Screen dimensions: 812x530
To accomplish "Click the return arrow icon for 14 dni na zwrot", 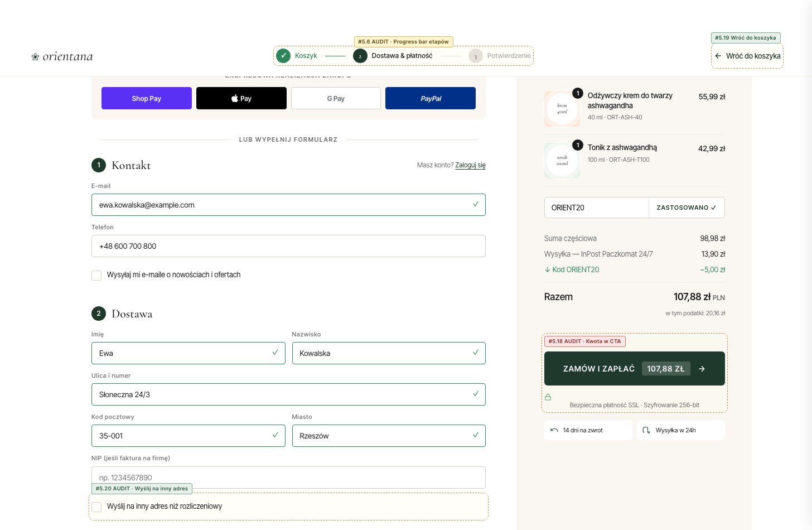I will coord(554,430).
